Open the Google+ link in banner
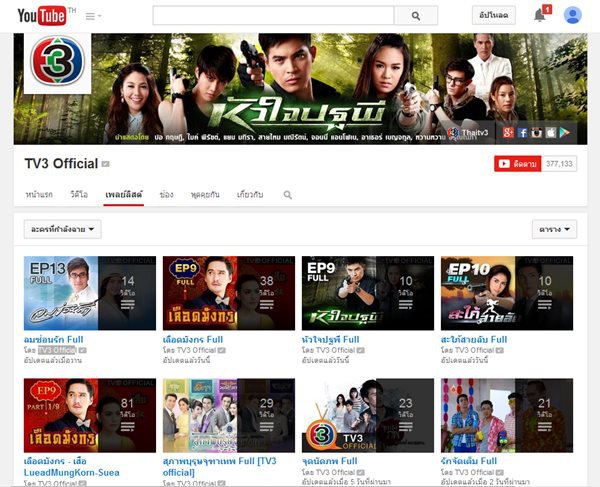The height and width of the screenshot is (487, 600). [508, 132]
